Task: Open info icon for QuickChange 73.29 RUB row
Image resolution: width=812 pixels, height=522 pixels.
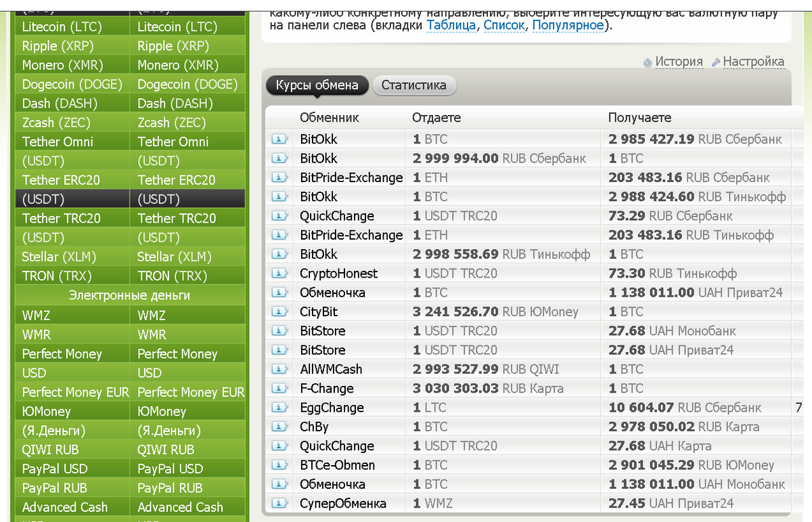Action: point(279,216)
